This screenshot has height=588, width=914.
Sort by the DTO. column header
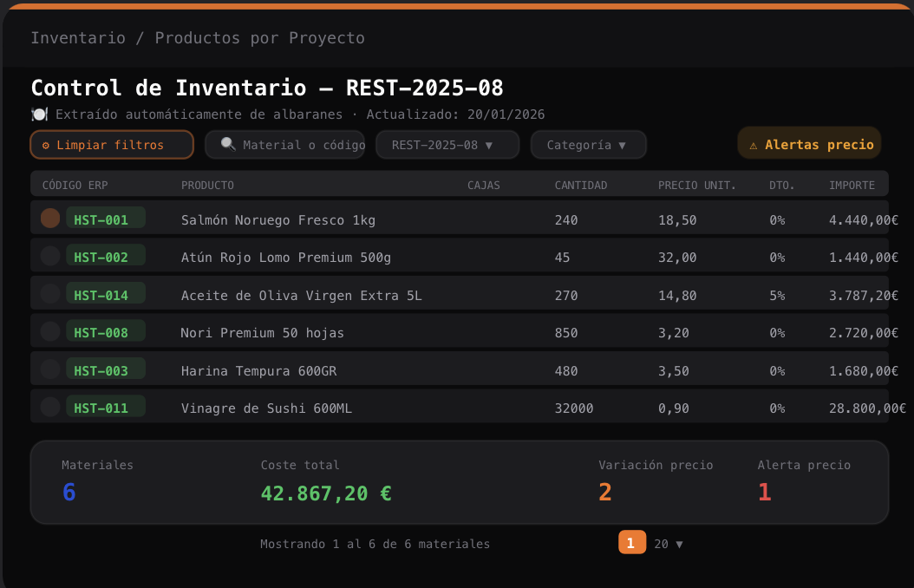click(781, 186)
